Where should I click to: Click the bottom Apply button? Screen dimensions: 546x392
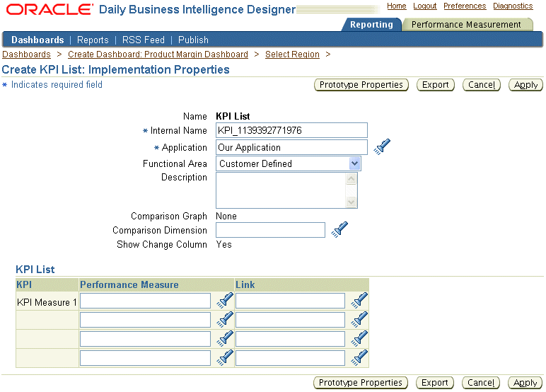coord(525,383)
